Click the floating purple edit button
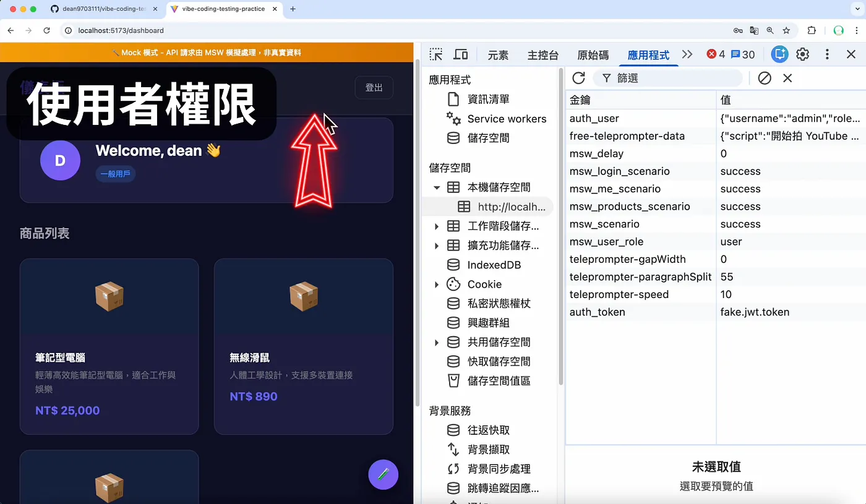Image resolution: width=866 pixels, height=504 pixels. click(x=383, y=474)
